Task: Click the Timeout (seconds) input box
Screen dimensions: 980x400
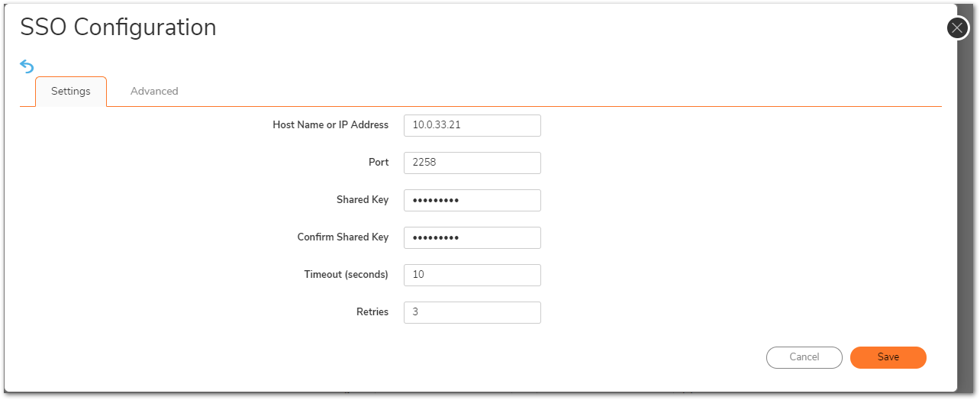Action: click(x=472, y=275)
